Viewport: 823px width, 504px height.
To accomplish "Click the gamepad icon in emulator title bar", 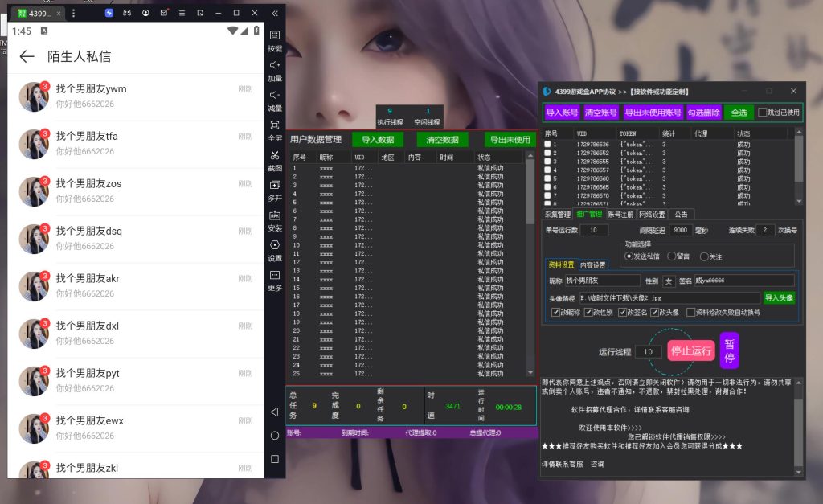I will click(127, 13).
